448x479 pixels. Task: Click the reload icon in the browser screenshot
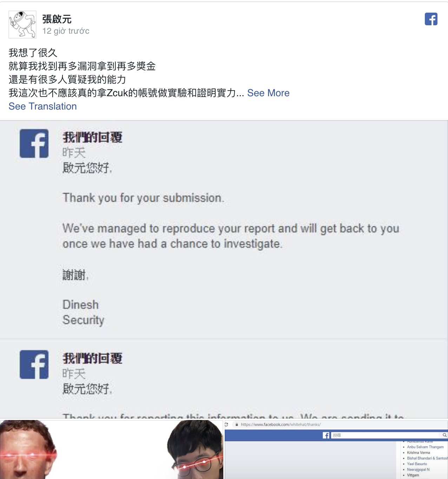pyautogui.click(x=226, y=425)
